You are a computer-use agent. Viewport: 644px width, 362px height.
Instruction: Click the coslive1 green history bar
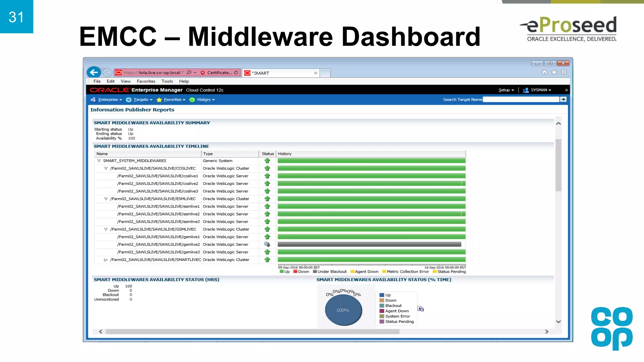pos(371,176)
